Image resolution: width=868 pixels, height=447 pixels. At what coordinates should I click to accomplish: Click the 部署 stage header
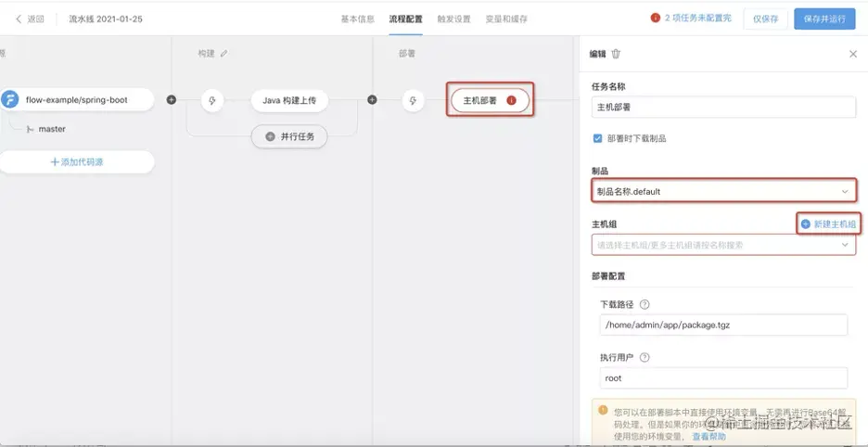407,54
